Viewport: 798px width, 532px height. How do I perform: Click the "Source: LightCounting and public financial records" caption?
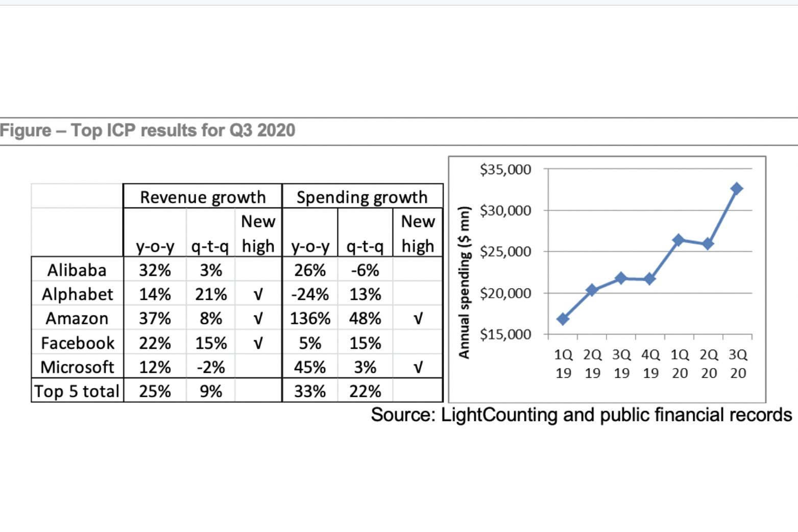coord(582,415)
